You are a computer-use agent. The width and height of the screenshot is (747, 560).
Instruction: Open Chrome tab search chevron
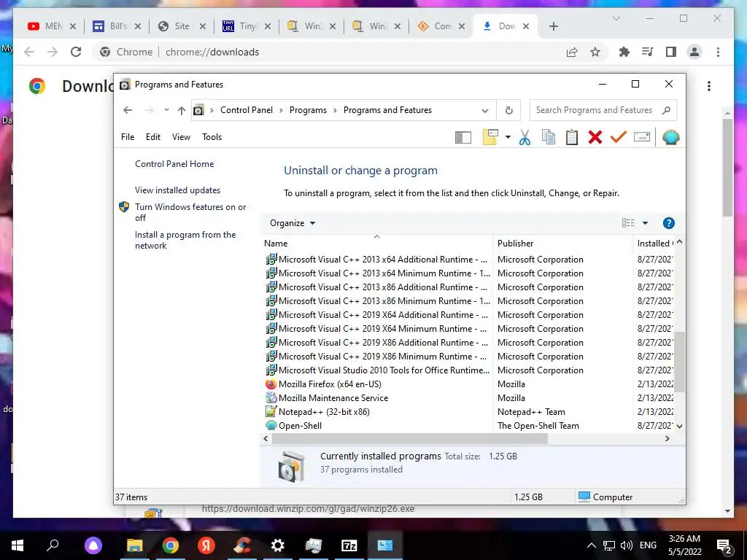coord(616,18)
